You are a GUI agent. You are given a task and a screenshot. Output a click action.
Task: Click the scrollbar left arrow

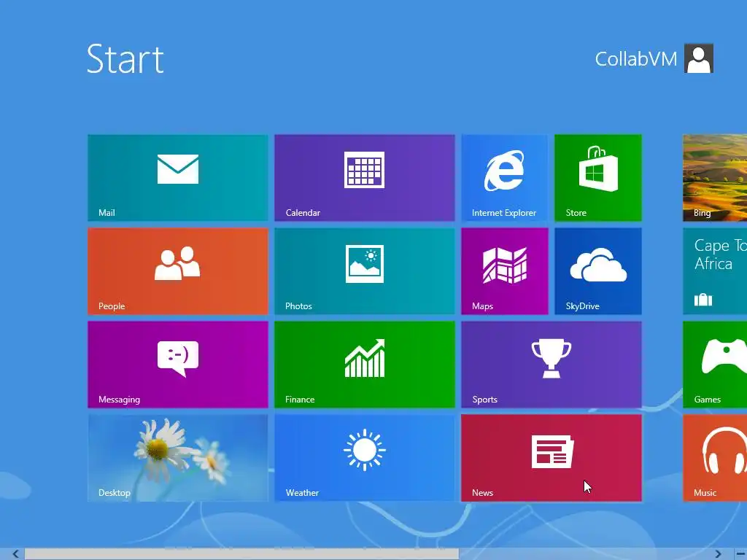15,554
